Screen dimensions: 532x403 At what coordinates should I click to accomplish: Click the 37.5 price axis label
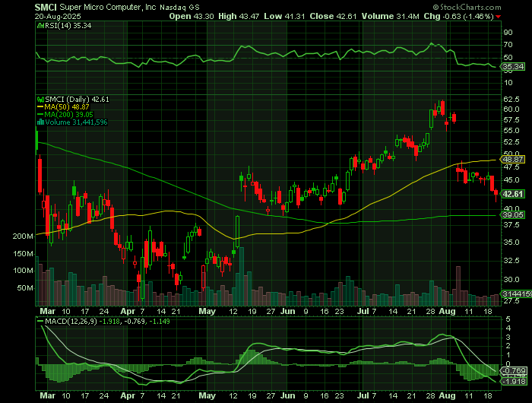point(511,225)
